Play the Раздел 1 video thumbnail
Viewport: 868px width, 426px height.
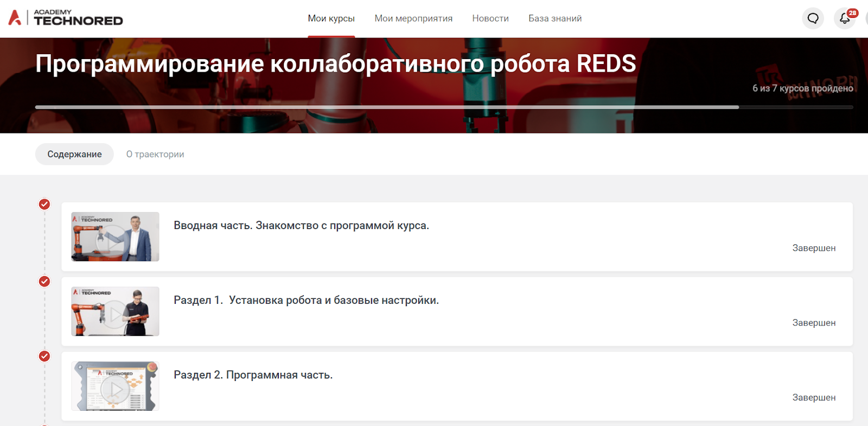[x=115, y=311]
